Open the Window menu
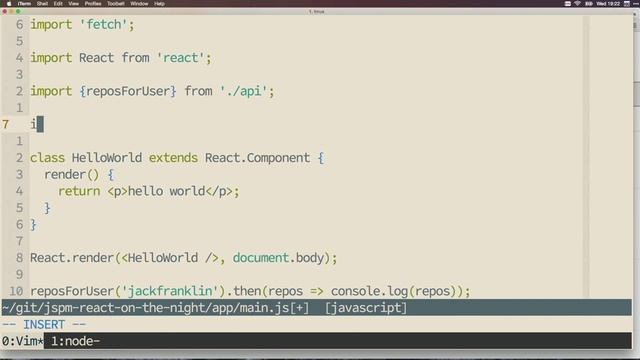 (139, 3)
